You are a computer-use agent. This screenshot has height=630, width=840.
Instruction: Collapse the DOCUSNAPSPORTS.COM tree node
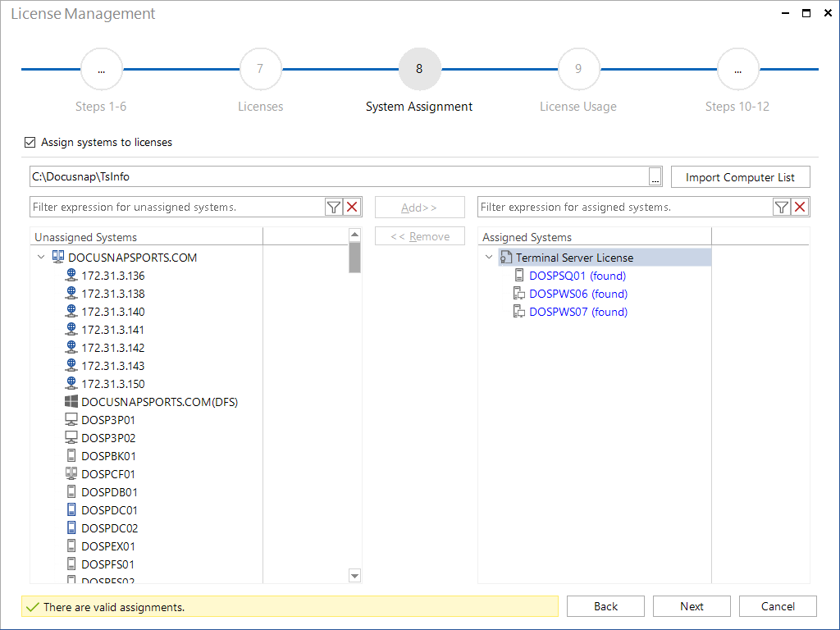tap(41, 257)
